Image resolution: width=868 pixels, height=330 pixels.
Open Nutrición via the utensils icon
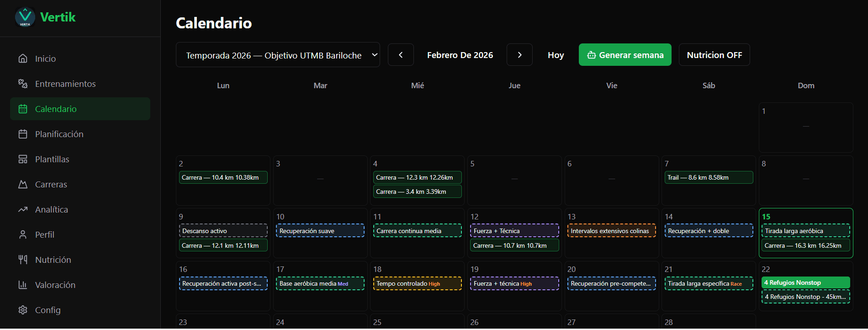[x=23, y=260]
